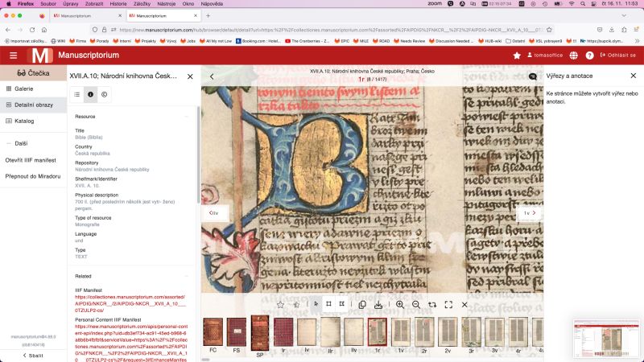
Task: Switch to Detailní obrazy view
Action: point(33,105)
